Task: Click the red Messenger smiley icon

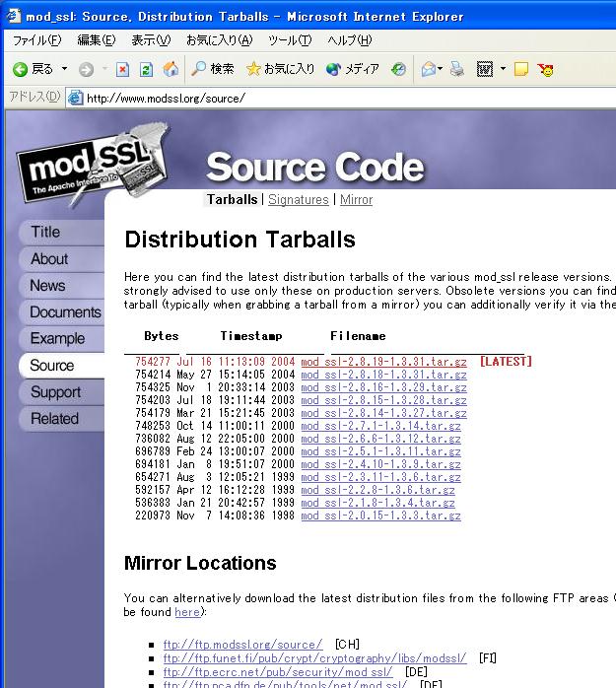Action: [x=546, y=69]
